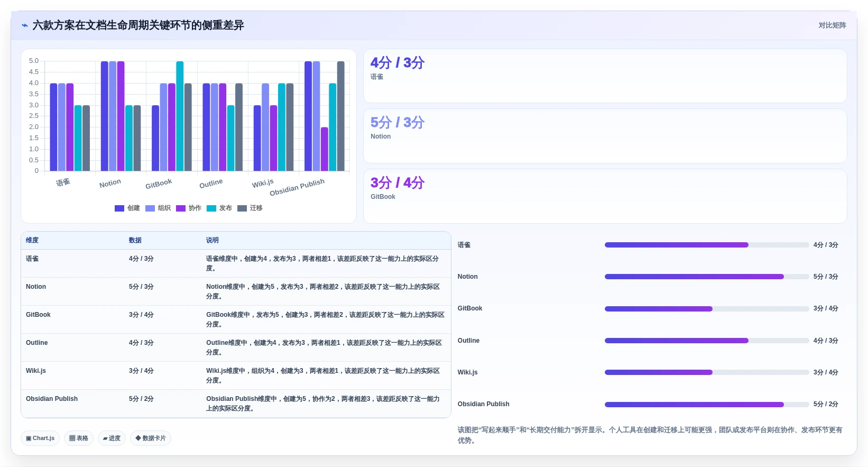868x467 pixels.
Task: Click the Outline label on chart x-axis
Action: (211, 184)
